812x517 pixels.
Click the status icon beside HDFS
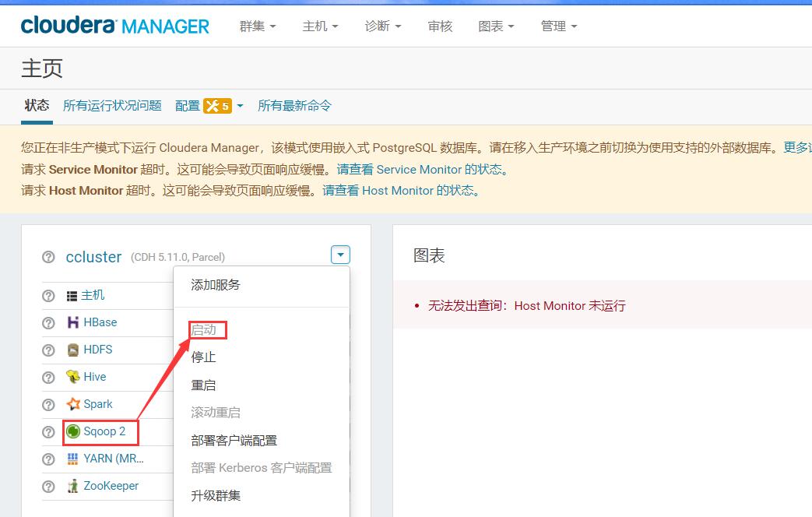tap(48, 350)
